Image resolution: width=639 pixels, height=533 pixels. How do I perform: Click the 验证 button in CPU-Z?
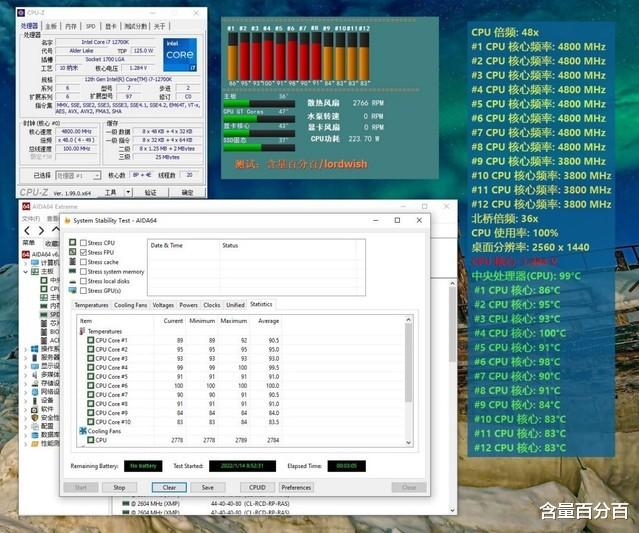pos(150,192)
